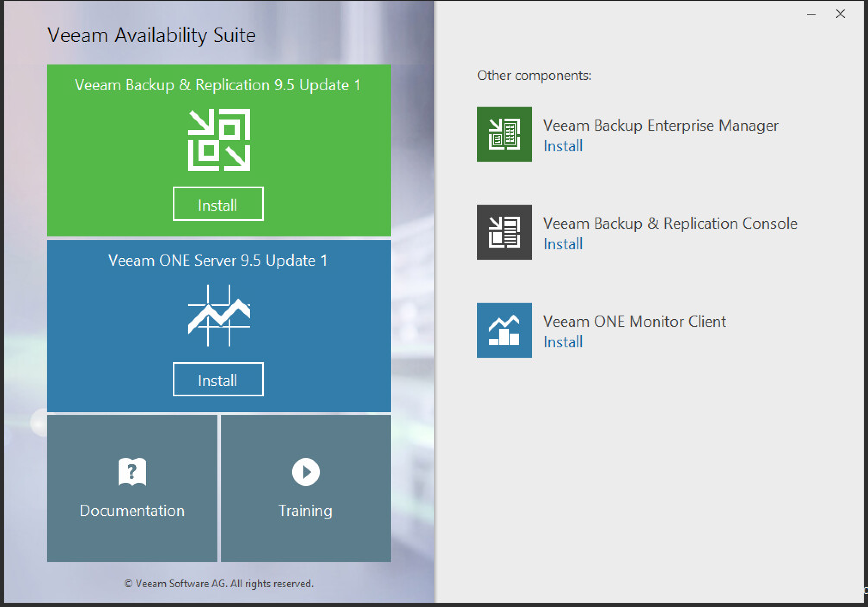Close the Veeam Availability Suite installer
Image resolution: width=868 pixels, height=607 pixels.
(840, 14)
